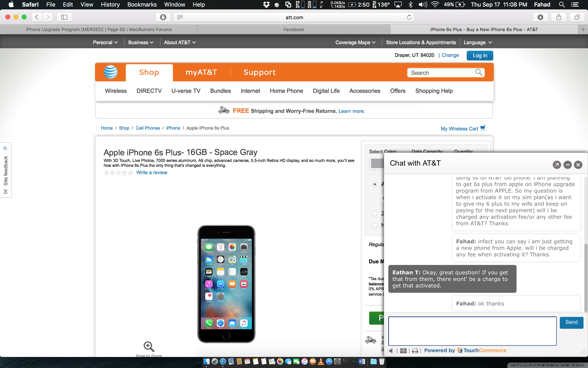Open the History menu

pos(110,4)
